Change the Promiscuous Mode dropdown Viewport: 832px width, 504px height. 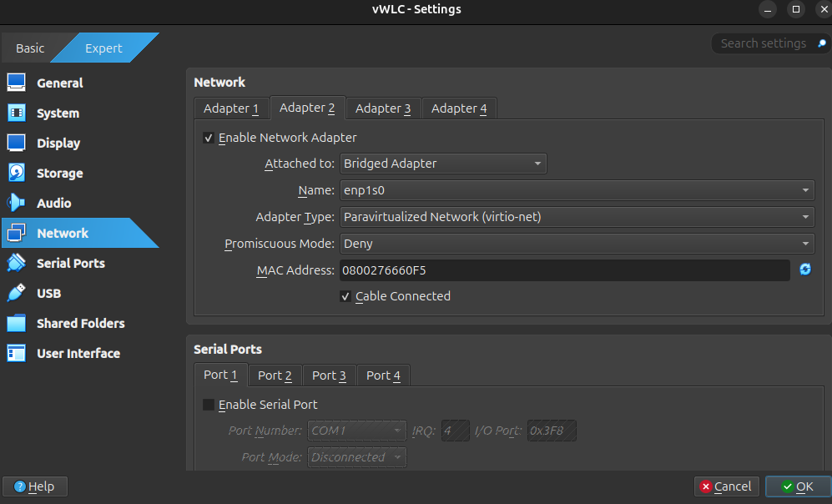(x=576, y=244)
